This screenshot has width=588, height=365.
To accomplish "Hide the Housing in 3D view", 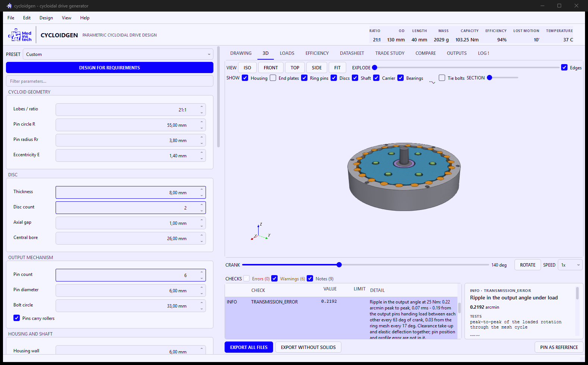I will click(x=245, y=78).
